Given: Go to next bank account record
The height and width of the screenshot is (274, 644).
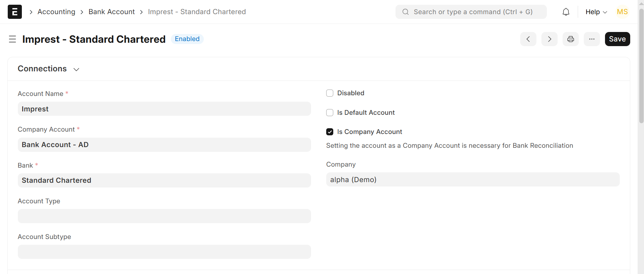Looking at the screenshot, I should coord(549,39).
